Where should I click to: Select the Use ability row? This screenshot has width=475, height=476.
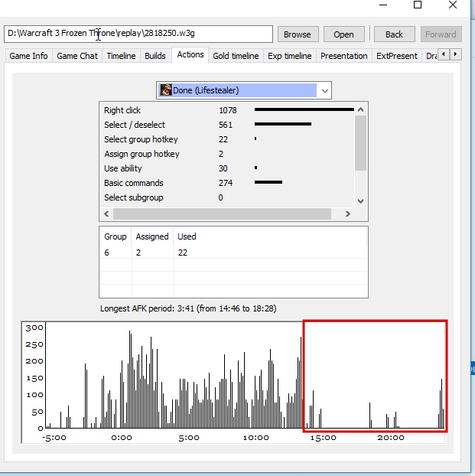[227, 168]
